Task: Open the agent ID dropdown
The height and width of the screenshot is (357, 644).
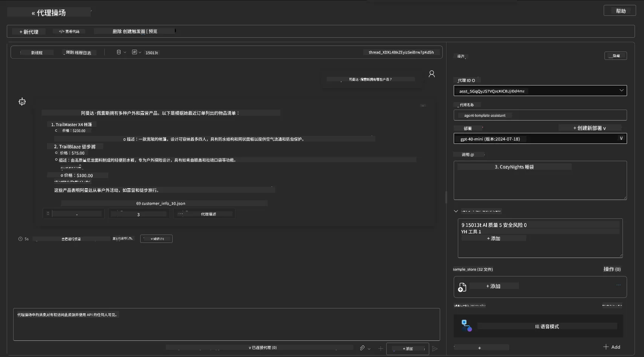Action: (x=540, y=91)
